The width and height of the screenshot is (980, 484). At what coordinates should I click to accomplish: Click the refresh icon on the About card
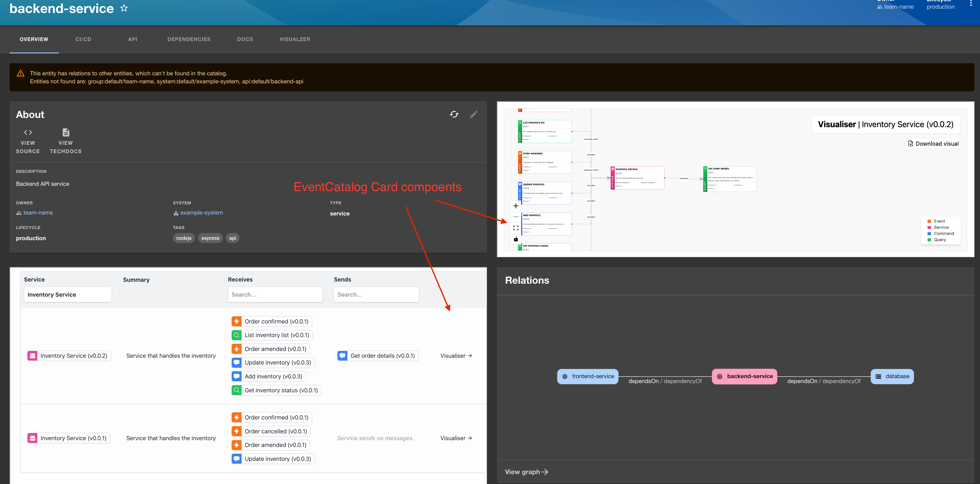pos(454,114)
